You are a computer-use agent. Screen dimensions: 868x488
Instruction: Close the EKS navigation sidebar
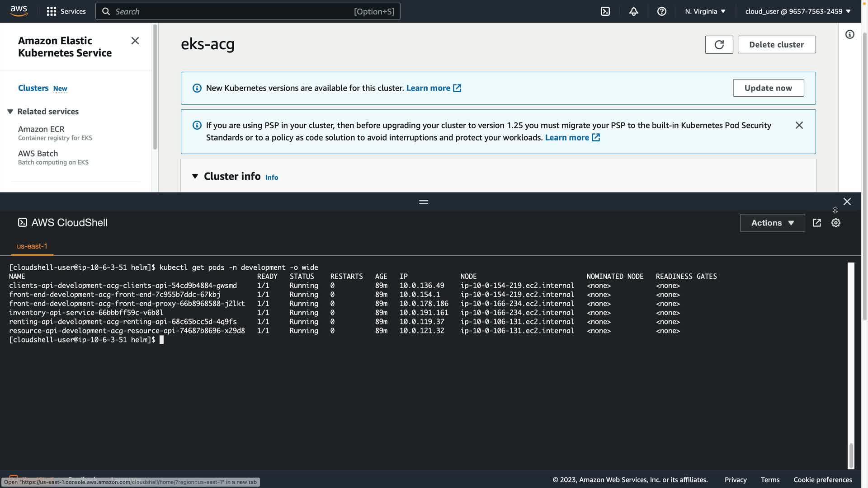point(135,41)
